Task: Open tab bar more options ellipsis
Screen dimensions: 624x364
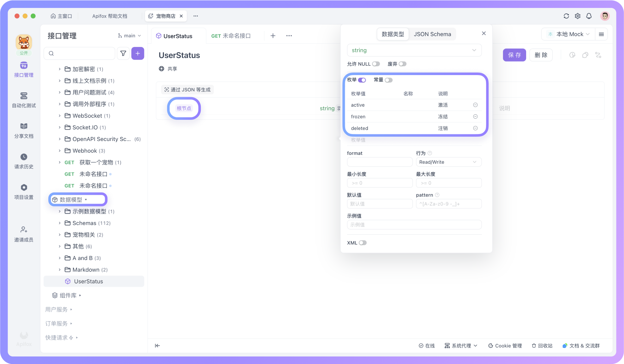Action: (289, 36)
